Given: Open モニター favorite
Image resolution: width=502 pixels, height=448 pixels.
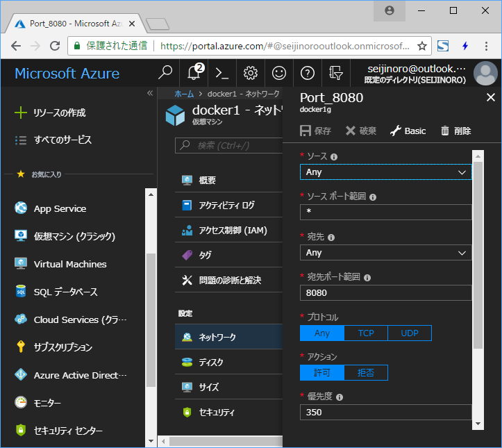Looking at the screenshot, I should 37,403.
